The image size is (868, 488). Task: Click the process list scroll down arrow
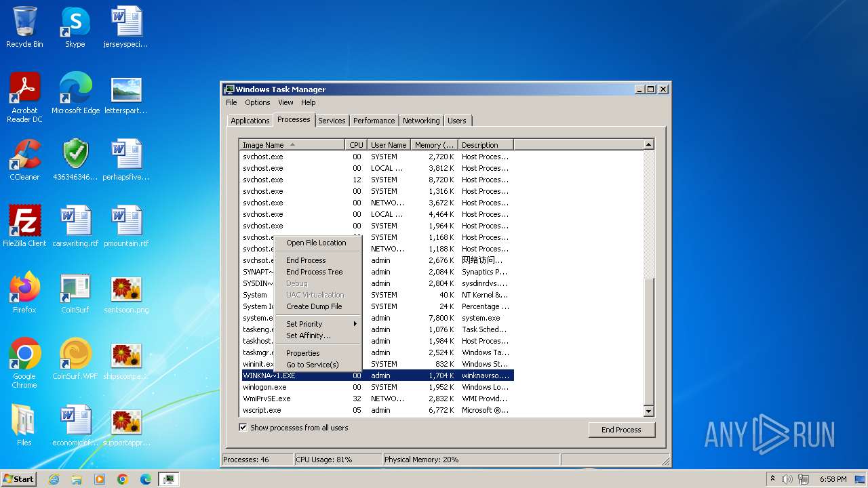tap(648, 411)
